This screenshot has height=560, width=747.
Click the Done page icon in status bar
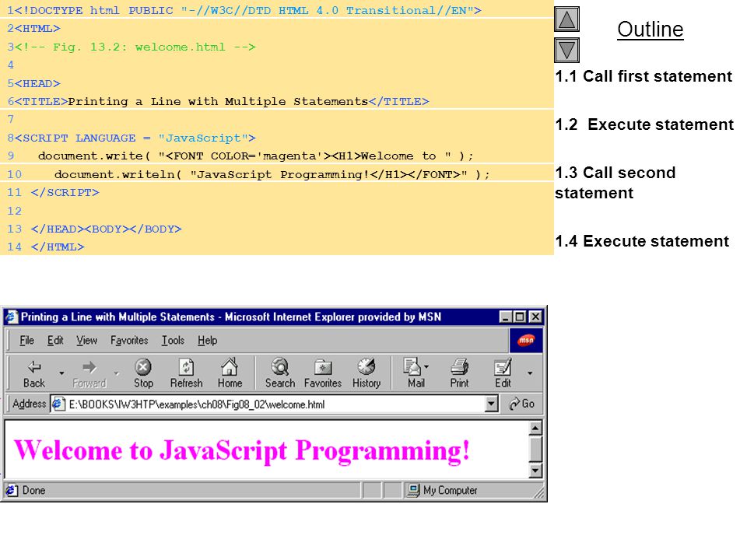pos(12,490)
